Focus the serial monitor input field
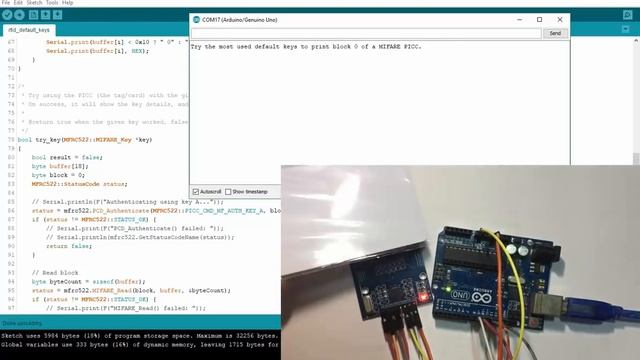 [x=366, y=33]
